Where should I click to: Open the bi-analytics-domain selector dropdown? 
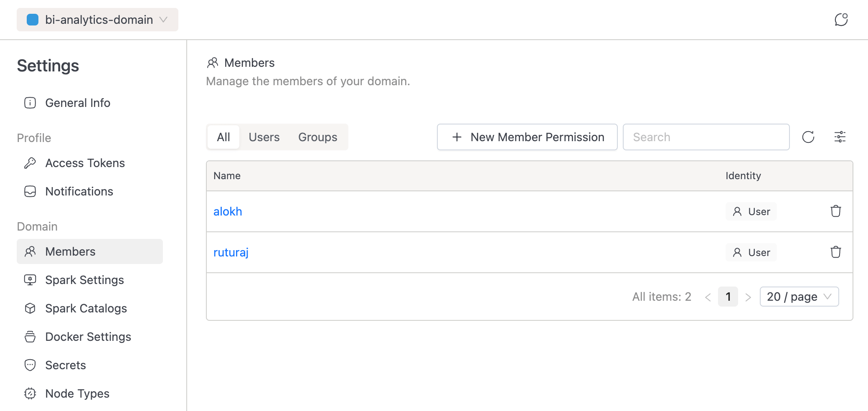tap(97, 19)
